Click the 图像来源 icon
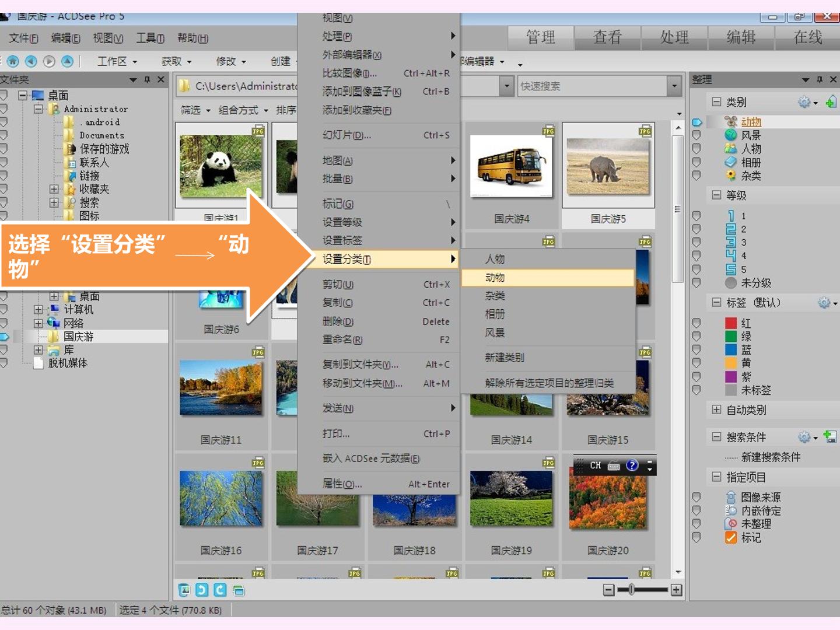 click(731, 497)
